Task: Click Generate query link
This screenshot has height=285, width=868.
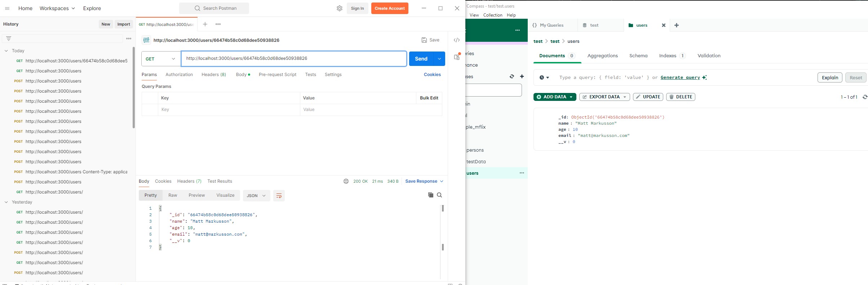Action: tap(680, 77)
